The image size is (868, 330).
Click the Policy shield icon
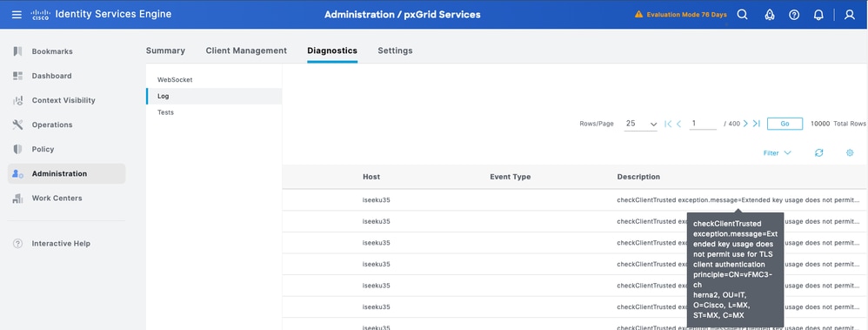tap(17, 149)
